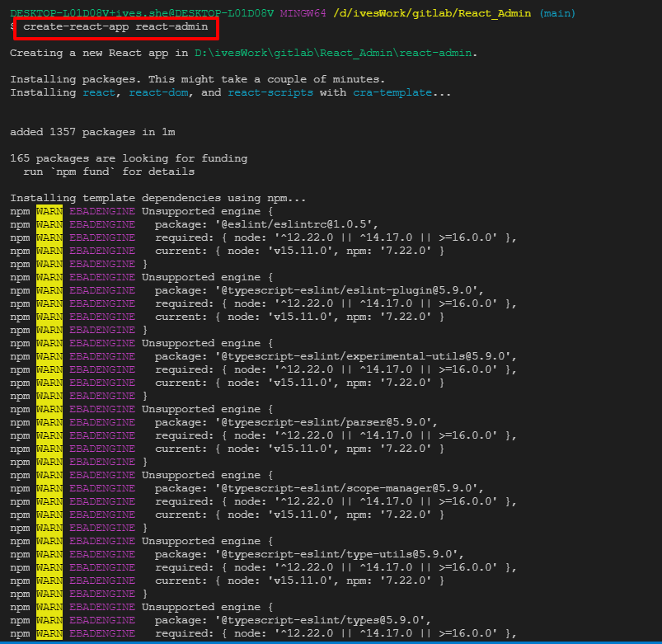Click the DESKTOP-L01D08V+ives.she user host text

[x=142, y=13]
